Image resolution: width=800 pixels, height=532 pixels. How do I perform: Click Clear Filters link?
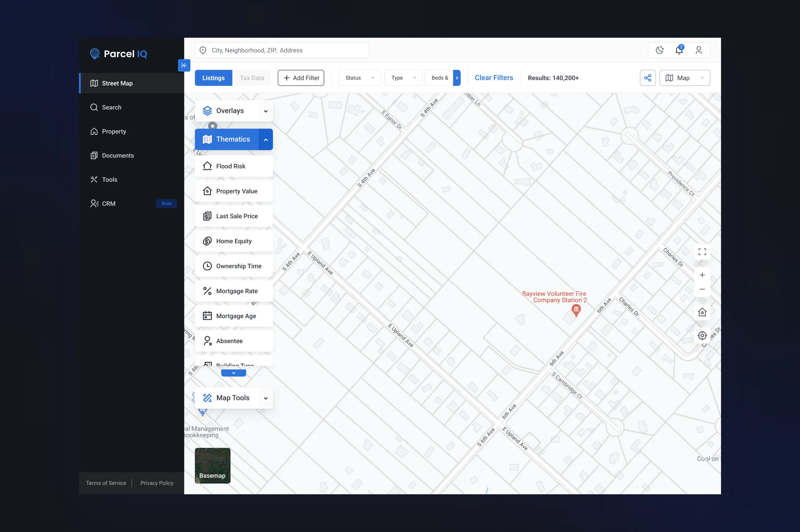click(494, 78)
